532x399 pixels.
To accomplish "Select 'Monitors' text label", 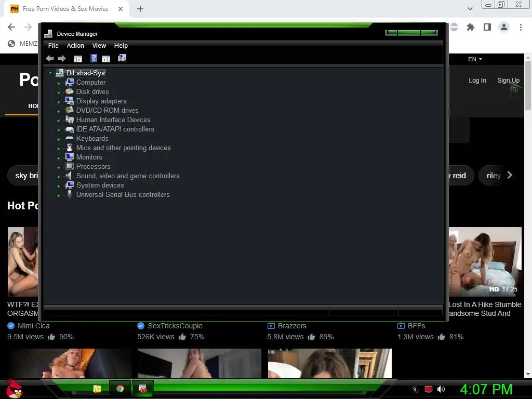I will pyautogui.click(x=89, y=157).
